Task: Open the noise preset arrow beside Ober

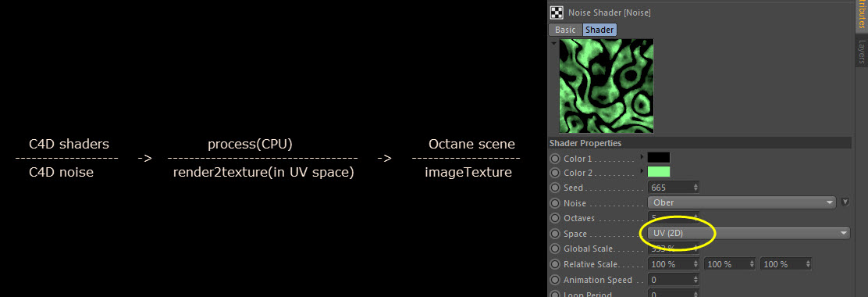Action: (x=845, y=202)
